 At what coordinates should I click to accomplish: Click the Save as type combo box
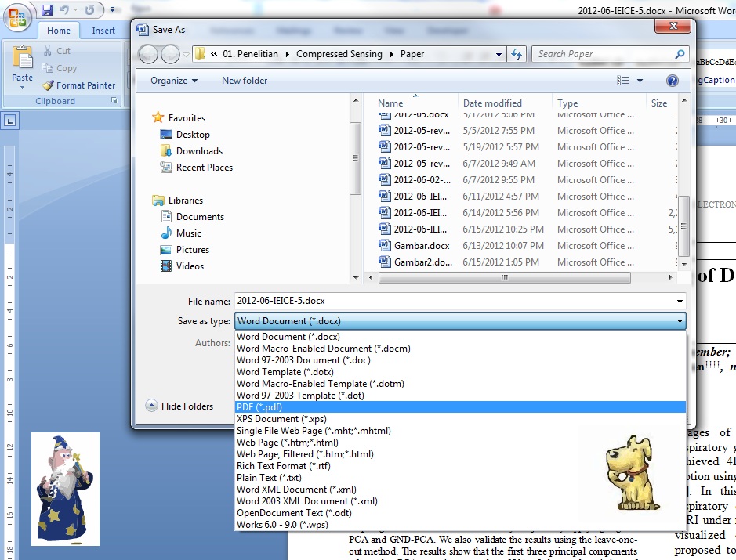[460, 321]
